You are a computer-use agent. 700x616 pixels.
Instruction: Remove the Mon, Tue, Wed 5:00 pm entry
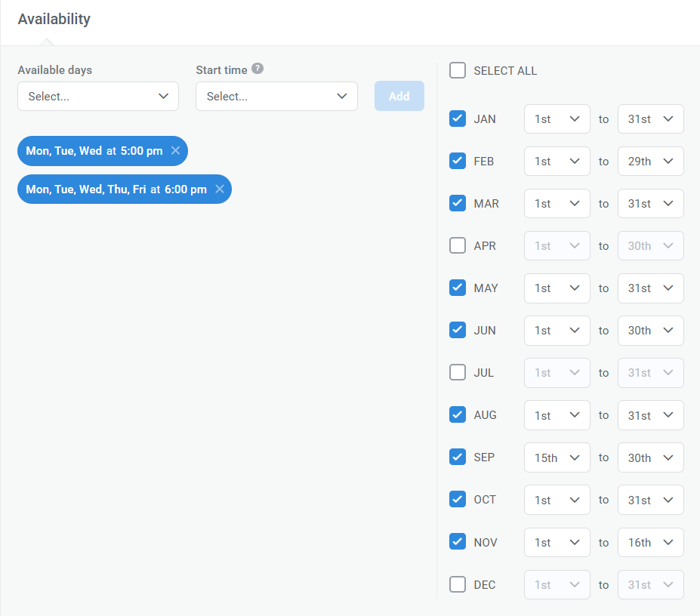click(x=175, y=151)
